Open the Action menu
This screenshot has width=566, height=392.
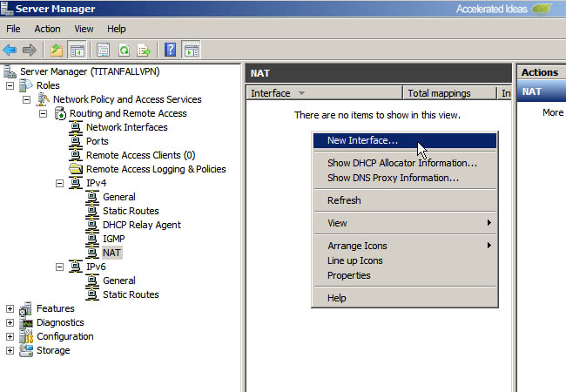[47, 29]
